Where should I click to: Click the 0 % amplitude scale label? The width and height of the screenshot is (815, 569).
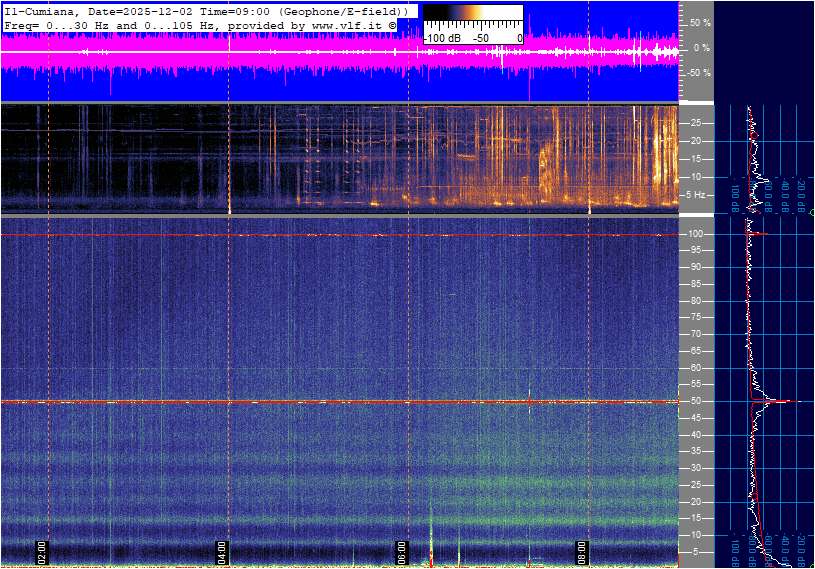coord(702,47)
